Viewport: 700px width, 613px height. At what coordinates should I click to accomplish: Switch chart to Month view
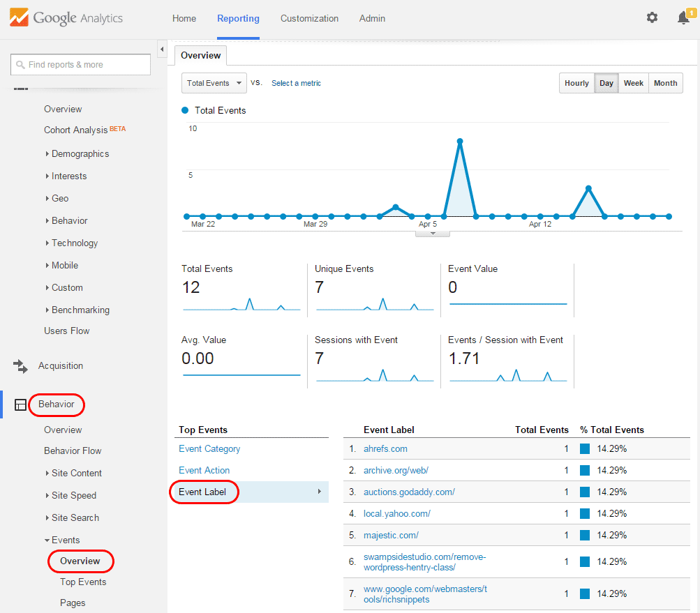pos(666,83)
